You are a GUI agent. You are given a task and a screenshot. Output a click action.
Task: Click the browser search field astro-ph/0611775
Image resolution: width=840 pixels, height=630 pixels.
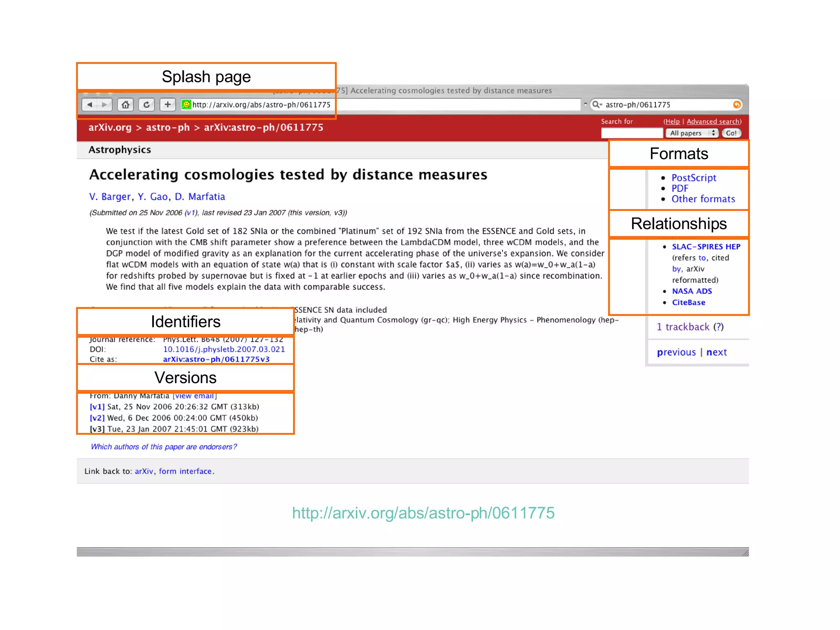(x=666, y=105)
